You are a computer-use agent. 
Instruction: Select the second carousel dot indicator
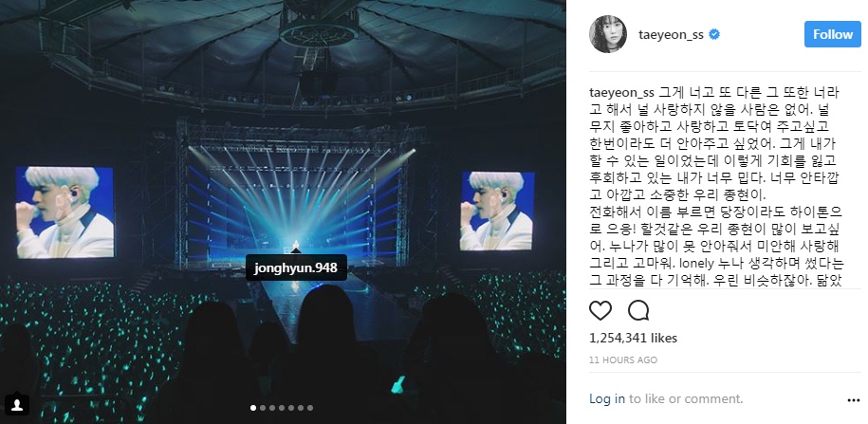click(x=263, y=408)
